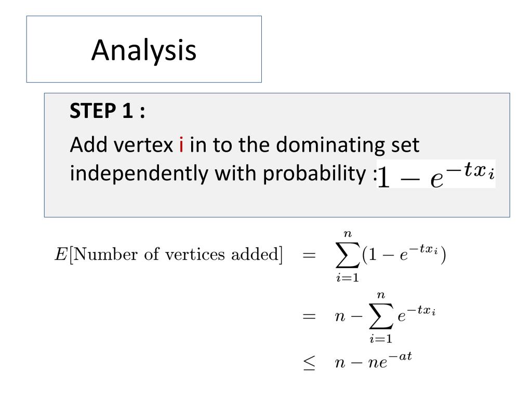This screenshot has height=399, width=532.
Task: Click the words 'dominating set'
Action: coord(348,145)
